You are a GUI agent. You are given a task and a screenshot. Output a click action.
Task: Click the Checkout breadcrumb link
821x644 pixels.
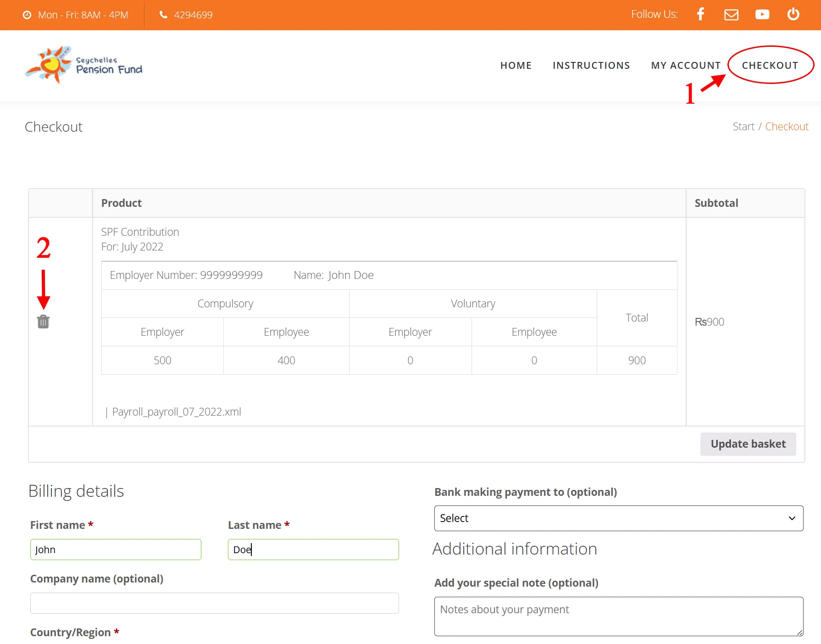(787, 127)
